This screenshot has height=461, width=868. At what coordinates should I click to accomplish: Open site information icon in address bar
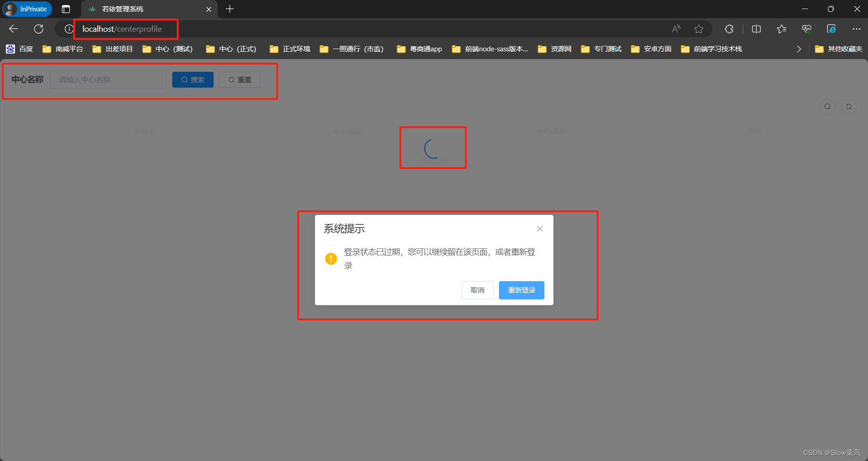click(69, 29)
